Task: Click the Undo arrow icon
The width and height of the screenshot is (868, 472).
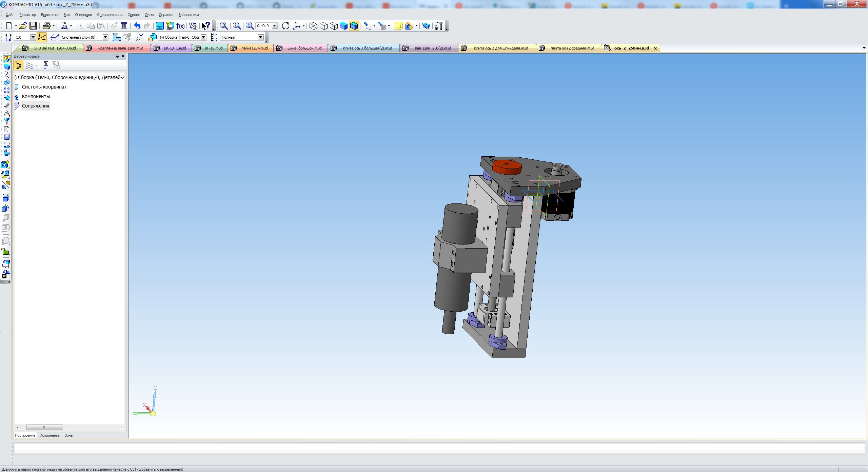Action: [x=137, y=26]
